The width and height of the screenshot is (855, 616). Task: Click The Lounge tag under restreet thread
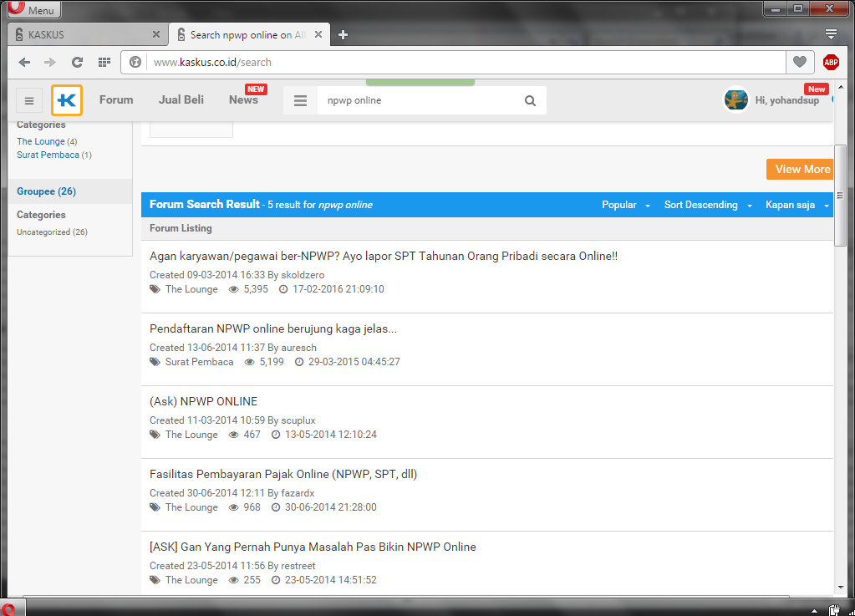pos(191,580)
